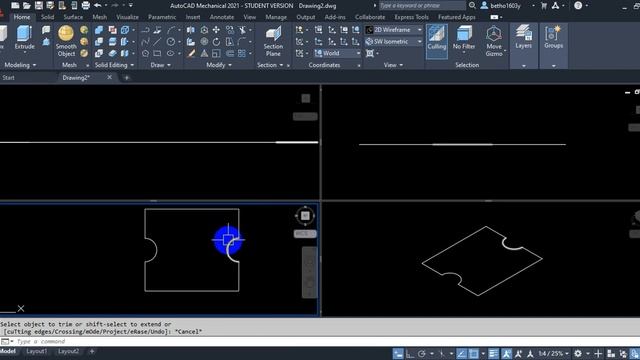Toggle 2D Object Snap in status bar
Viewport: 640px width, 360px height.
[x=474, y=354]
